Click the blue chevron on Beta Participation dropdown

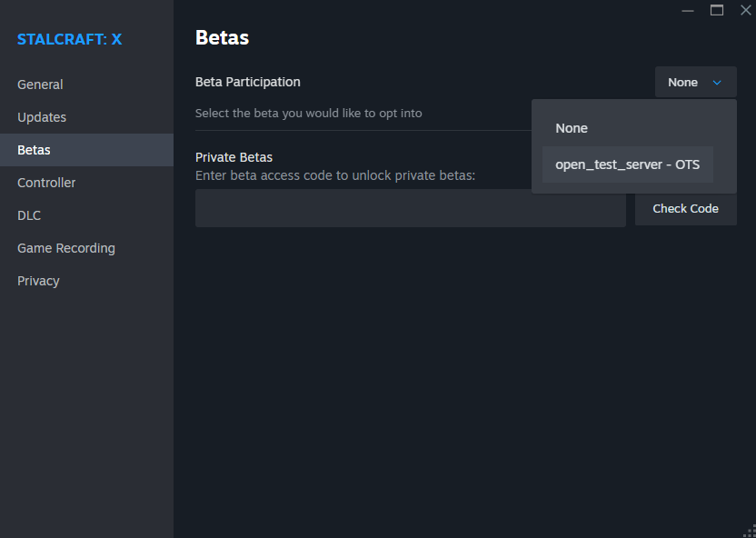coord(717,83)
